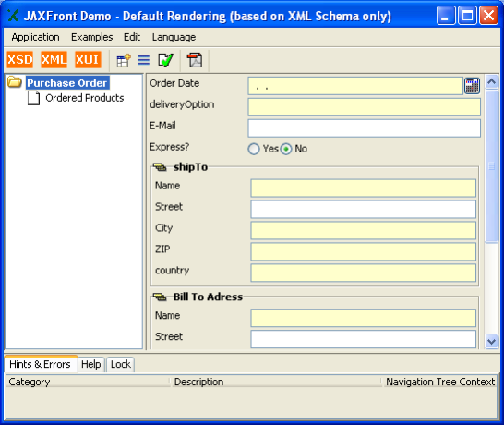Open the Examples menu
Screen dimensions: 504x425
tap(92, 37)
